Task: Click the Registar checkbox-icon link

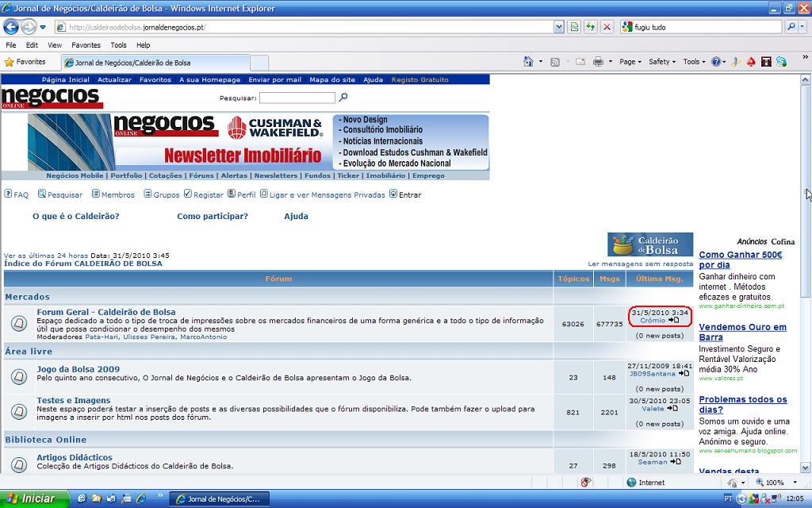Action: 204,194
